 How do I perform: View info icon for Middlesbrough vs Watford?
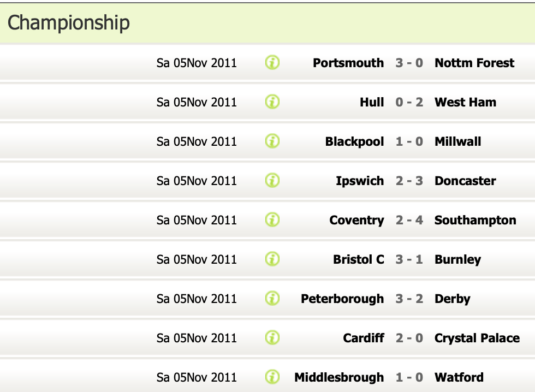[272, 377]
